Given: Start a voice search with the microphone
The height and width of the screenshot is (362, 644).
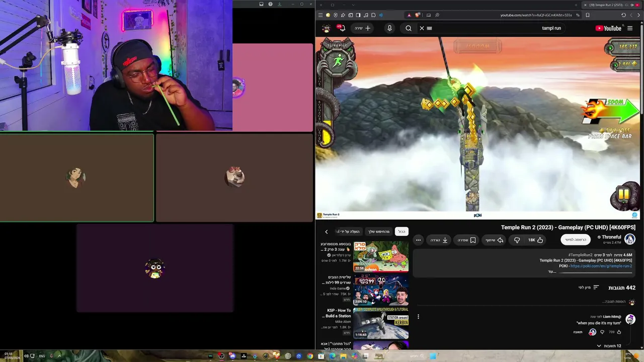Looking at the screenshot, I should click(389, 28).
